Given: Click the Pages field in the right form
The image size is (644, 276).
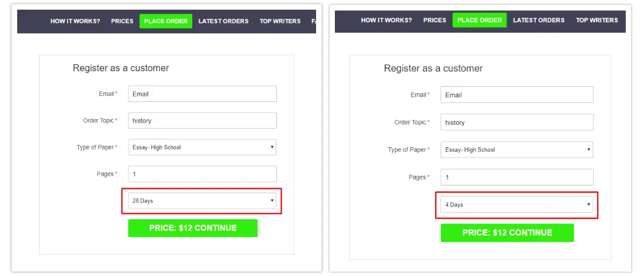Looking at the screenshot, I should click(x=516, y=177).
